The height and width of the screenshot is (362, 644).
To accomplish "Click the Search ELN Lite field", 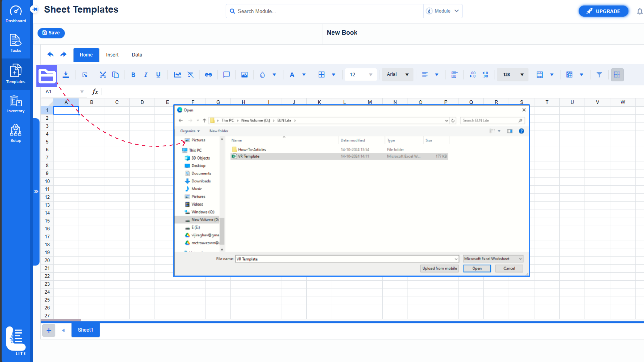I will coord(492,121).
